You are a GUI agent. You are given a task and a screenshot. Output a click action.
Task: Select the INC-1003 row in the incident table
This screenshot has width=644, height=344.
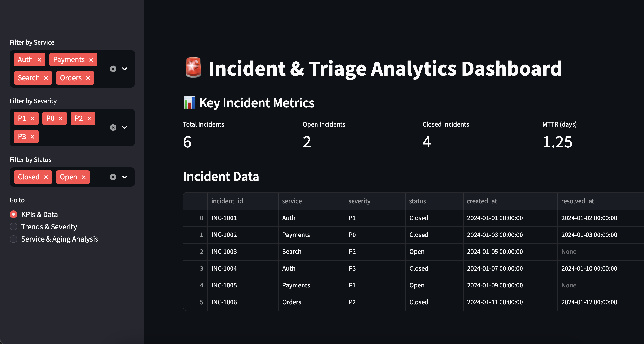point(224,252)
